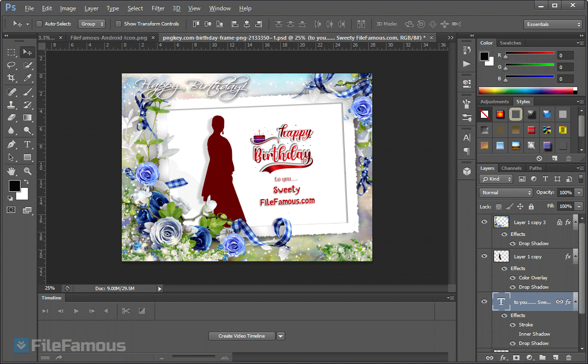Click the Layer 1 copy thumbnail
Screen dimensions: 588x364
pos(501,256)
